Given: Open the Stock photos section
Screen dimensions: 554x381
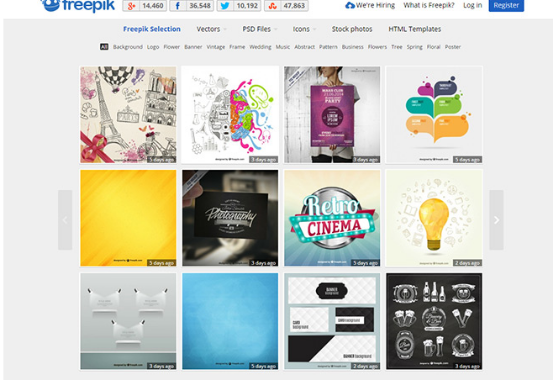Looking at the screenshot, I should pyautogui.click(x=352, y=29).
